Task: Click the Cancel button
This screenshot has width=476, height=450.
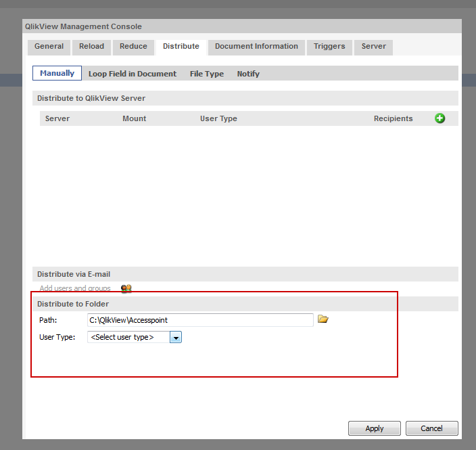Action: point(431,428)
